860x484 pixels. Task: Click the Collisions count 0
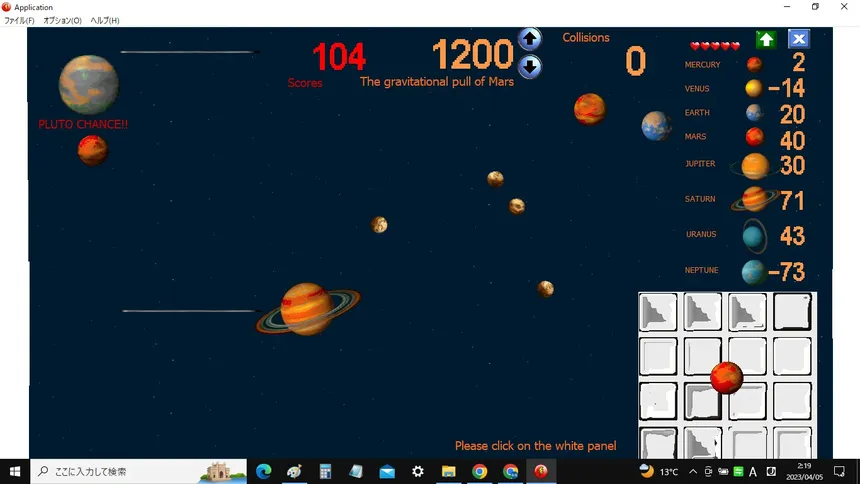635,61
